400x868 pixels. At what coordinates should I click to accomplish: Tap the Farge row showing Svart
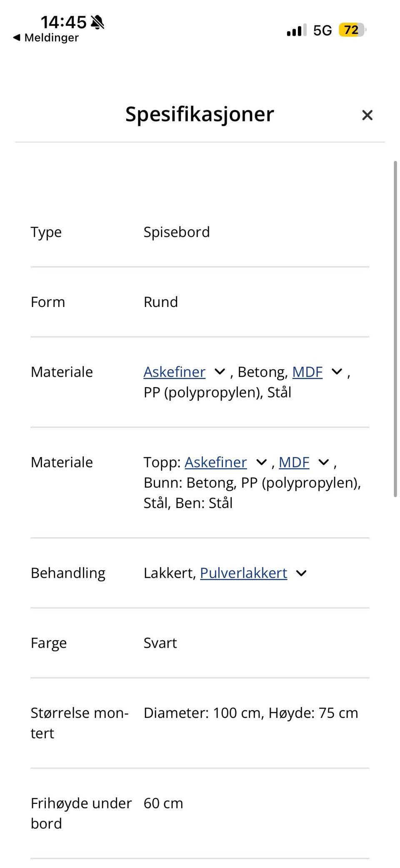200,643
